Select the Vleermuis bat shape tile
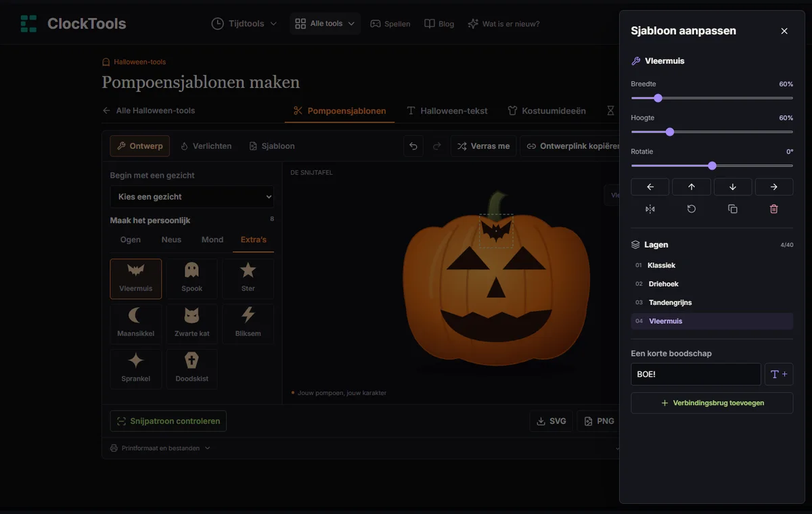This screenshot has width=812, height=514. pyautogui.click(x=136, y=279)
